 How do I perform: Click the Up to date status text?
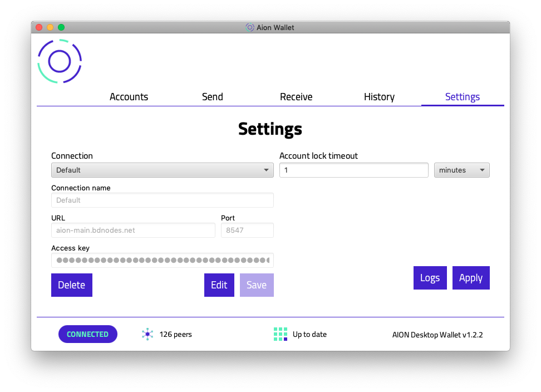click(309, 335)
